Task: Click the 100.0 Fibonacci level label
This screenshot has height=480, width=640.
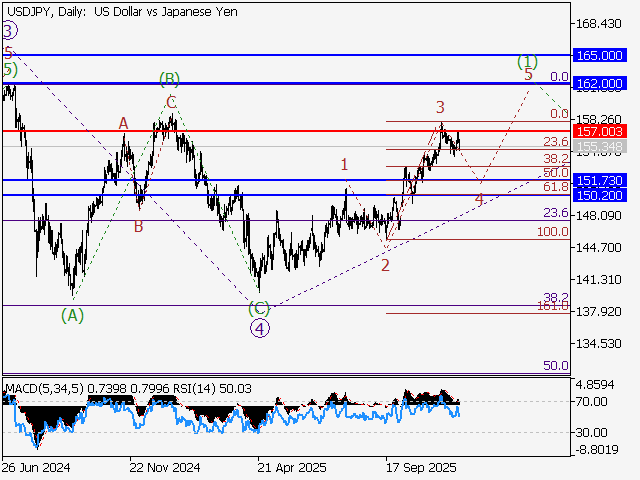Action: pos(552,231)
